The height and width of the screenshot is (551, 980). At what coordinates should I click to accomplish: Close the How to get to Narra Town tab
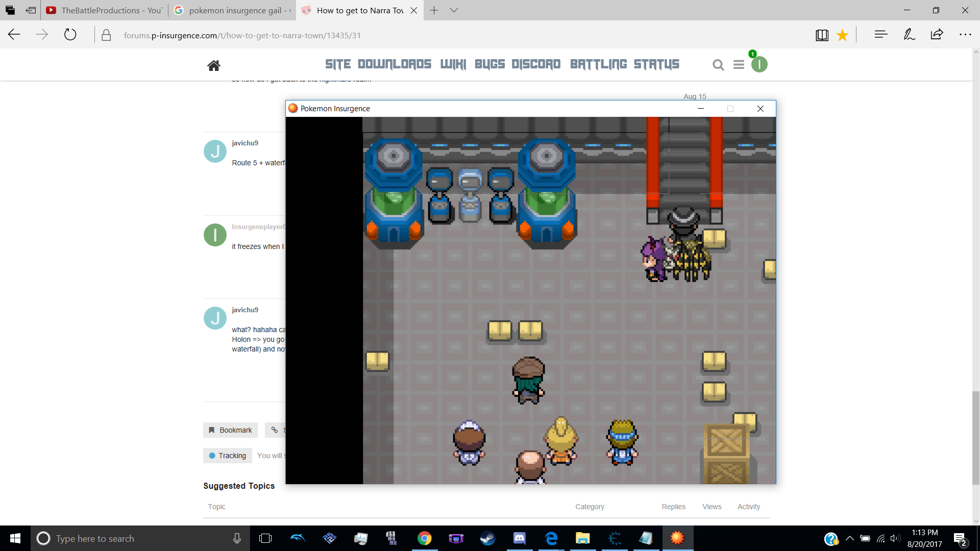[x=414, y=10]
